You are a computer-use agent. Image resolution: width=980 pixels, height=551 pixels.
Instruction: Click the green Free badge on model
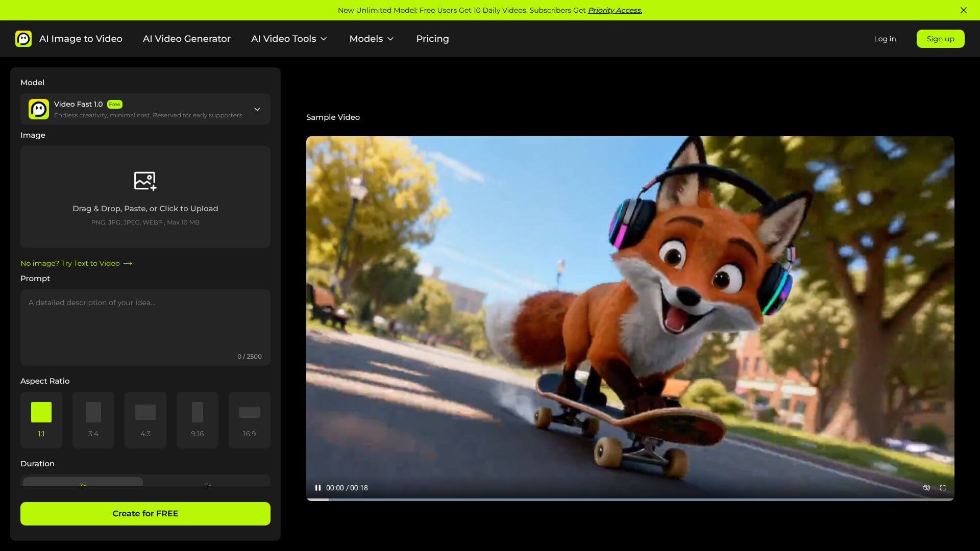pyautogui.click(x=115, y=104)
